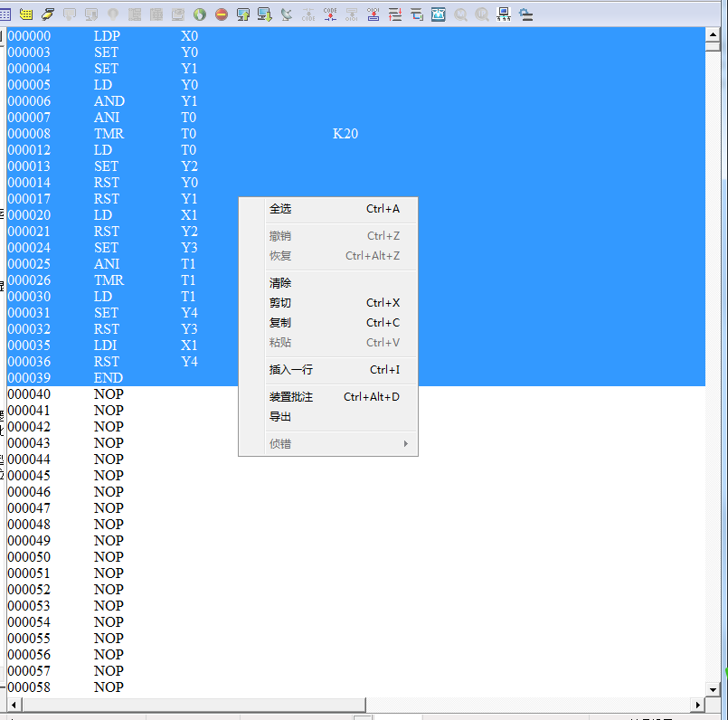728x720 pixels.
Task: Click the upload from PLC monitor icon
Action: 243,14
